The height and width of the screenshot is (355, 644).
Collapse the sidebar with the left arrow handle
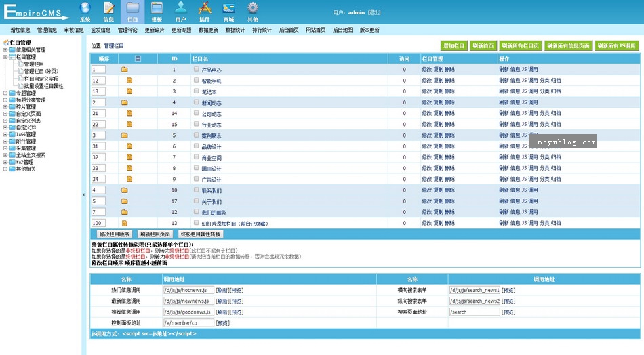[84, 195]
